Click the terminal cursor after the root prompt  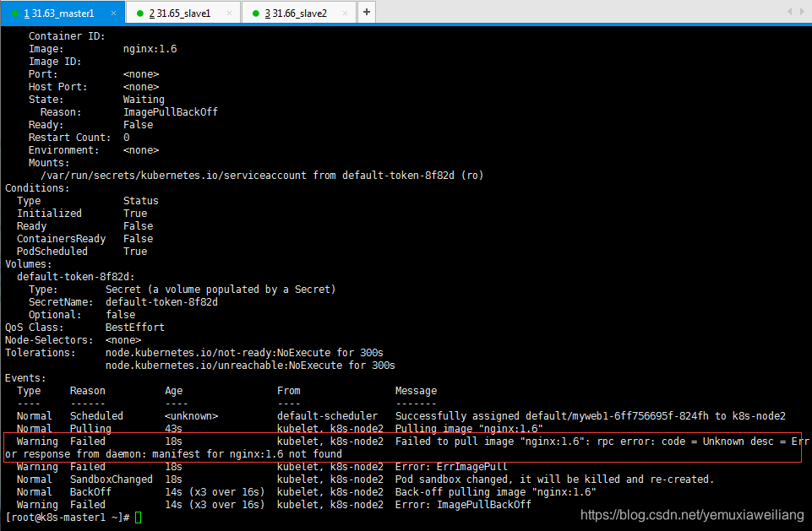pos(139,517)
